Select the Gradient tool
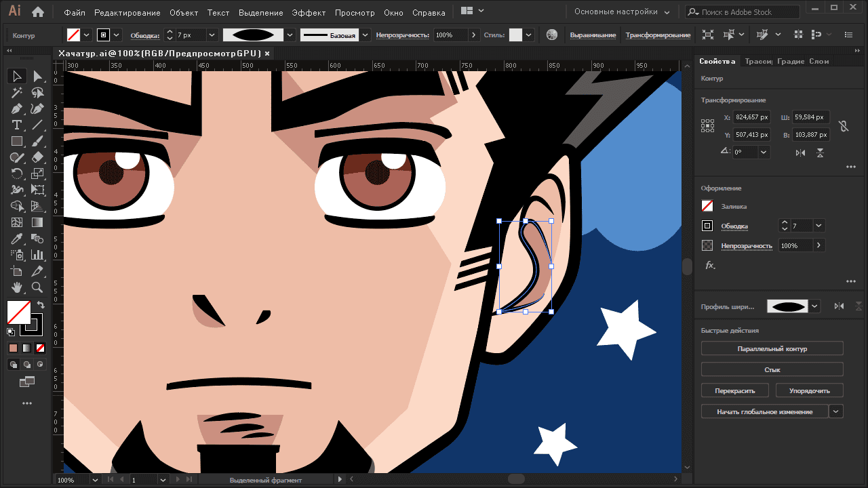 coord(37,223)
